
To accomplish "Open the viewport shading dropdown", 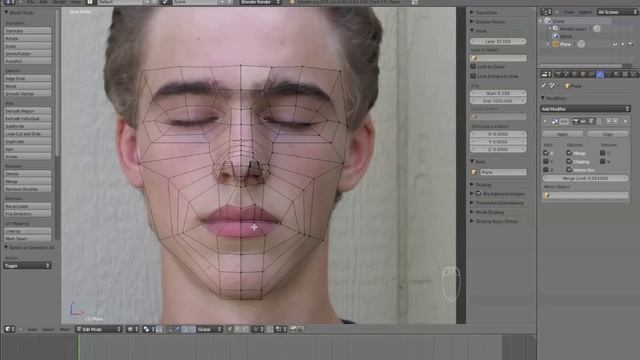I will pyautogui.click(x=132, y=329).
